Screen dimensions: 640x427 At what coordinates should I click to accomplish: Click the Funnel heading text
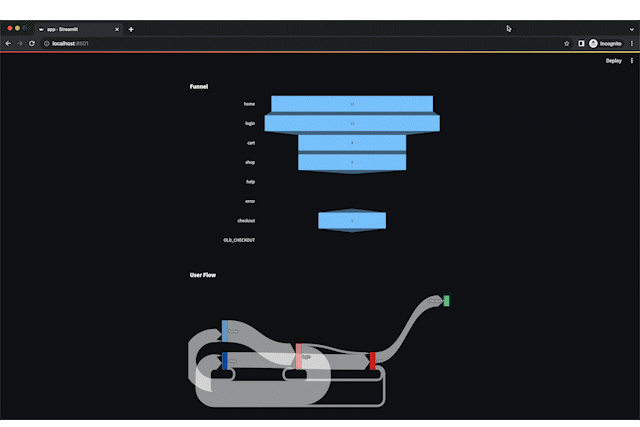point(199,87)
